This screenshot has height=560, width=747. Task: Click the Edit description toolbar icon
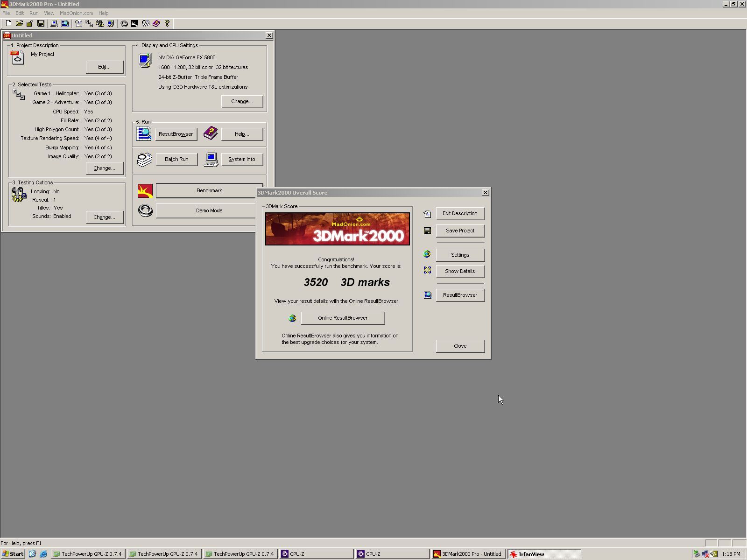tap(78, 23)
